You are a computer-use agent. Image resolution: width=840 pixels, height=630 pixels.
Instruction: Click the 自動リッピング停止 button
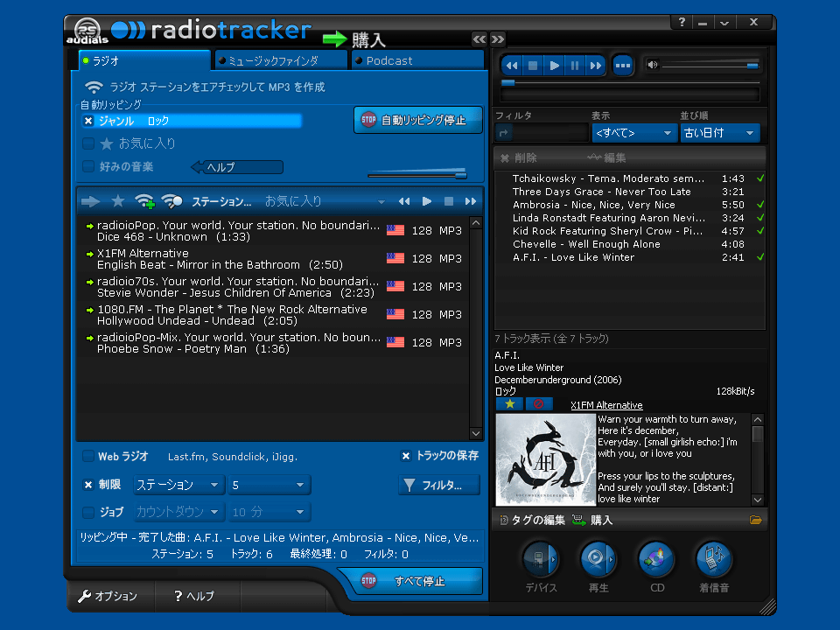pos(418,120)
